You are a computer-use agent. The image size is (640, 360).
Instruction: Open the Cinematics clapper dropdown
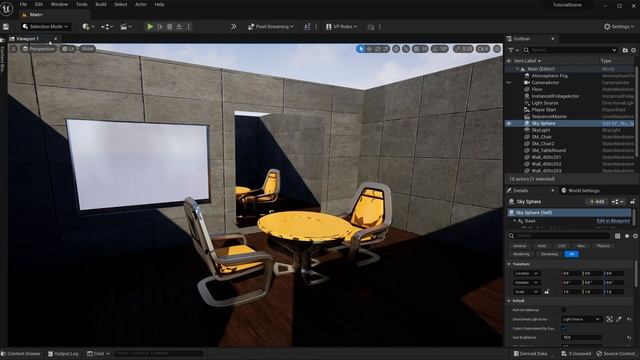coord(126,27)
